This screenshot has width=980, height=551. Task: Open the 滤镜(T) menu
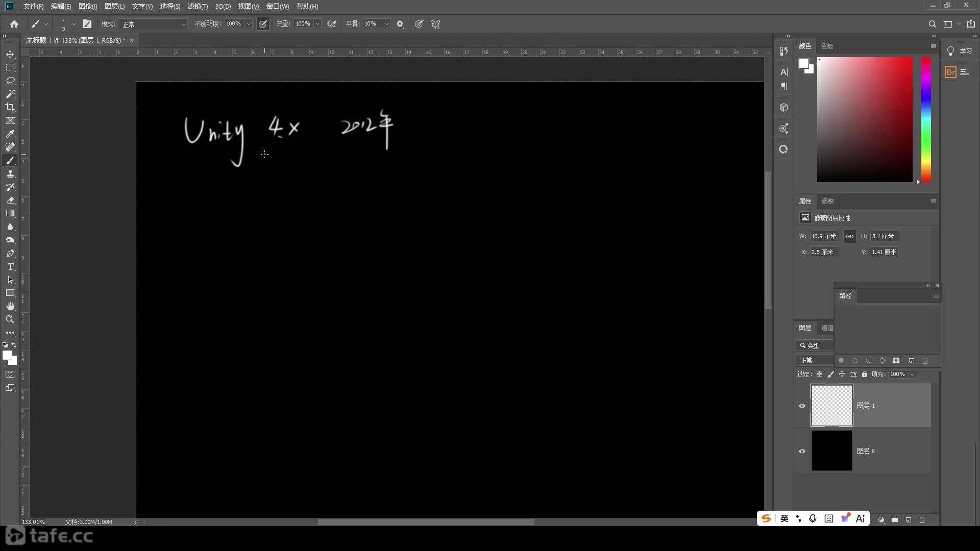point(198,6)
